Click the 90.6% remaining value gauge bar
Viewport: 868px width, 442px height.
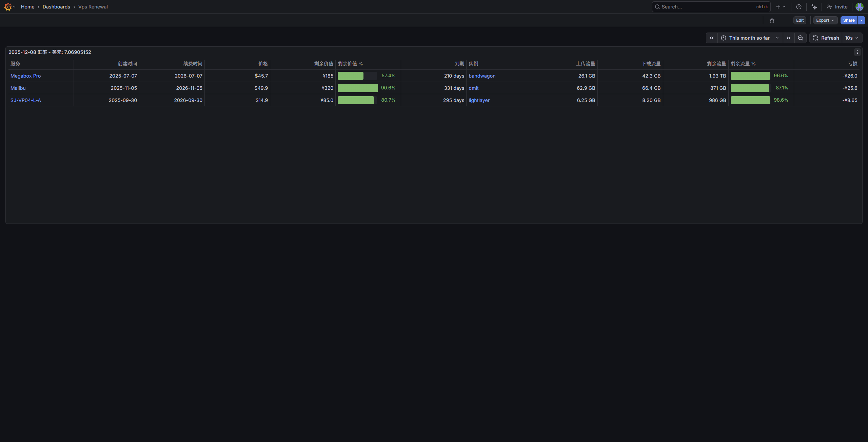(358, 88)
